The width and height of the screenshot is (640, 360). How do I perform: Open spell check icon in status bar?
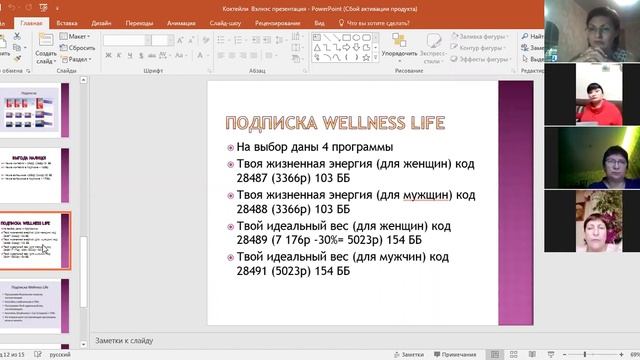coord(38,354)
